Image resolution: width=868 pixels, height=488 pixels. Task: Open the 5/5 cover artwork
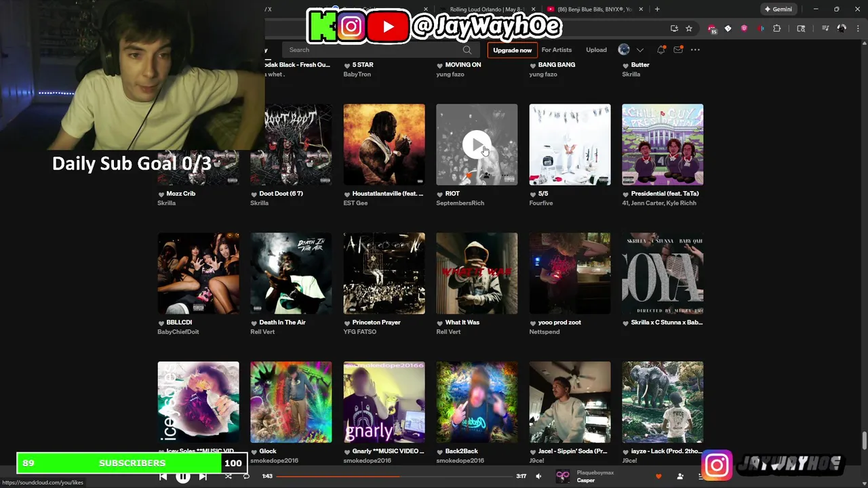pos(570,144)
